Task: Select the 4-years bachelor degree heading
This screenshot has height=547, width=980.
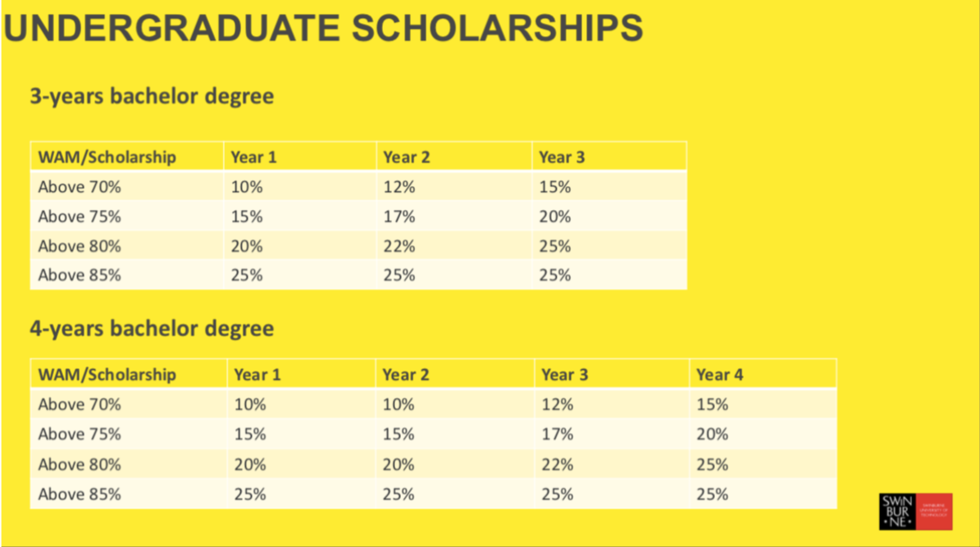Action: pos(152,329)
